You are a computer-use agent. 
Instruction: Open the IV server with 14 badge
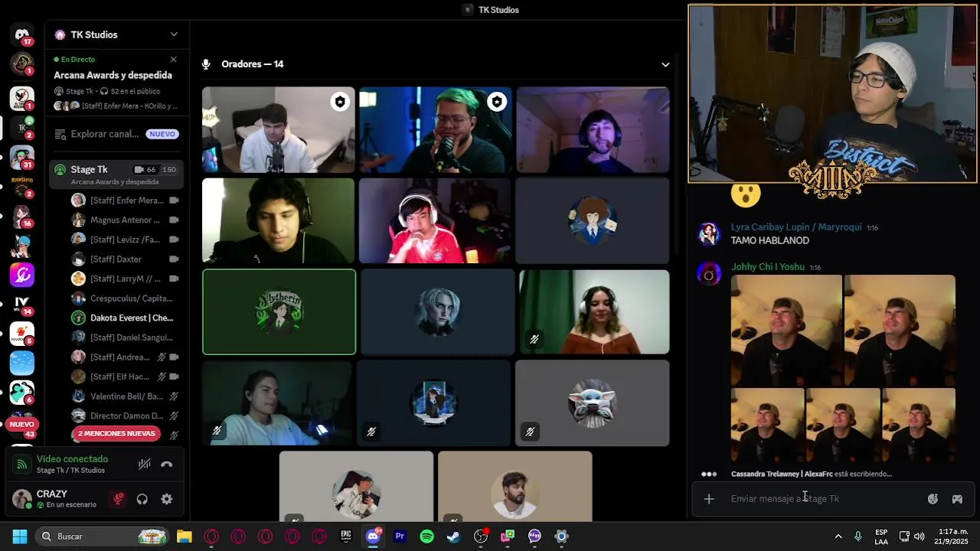point(21,304)
